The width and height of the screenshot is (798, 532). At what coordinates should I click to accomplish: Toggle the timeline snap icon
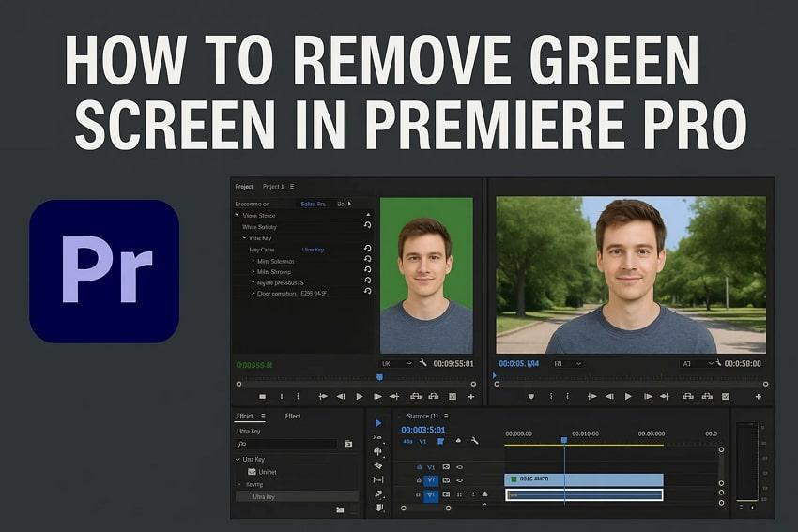(x=440, y=441)
